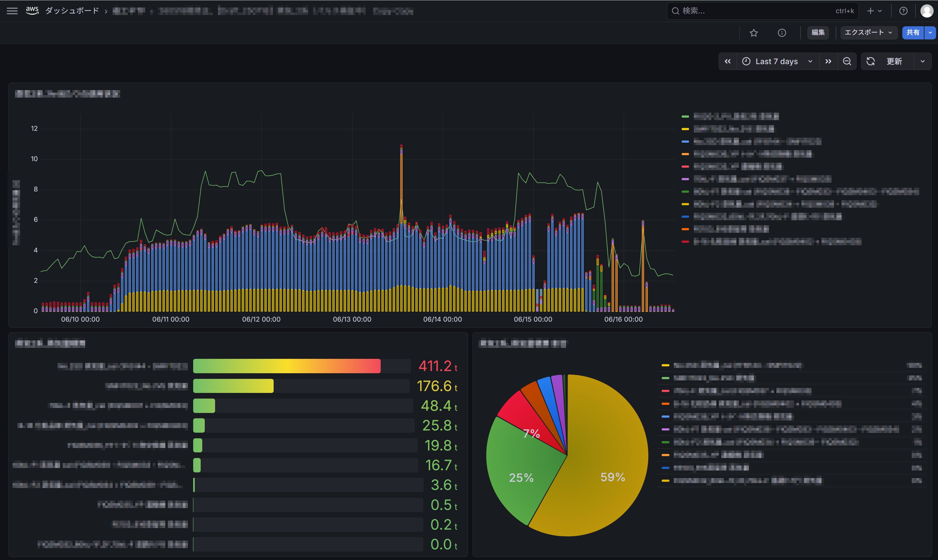Open the plus add-new menu
The width and height of the screenshot is (938, 560).
coord(874,11)
